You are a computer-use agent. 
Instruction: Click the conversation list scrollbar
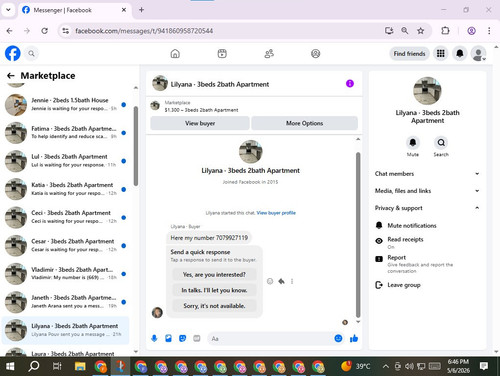click(x=136, y=146)
